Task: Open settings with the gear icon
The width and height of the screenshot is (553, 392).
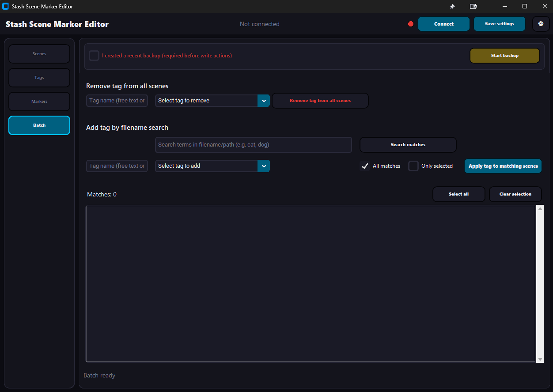Action: click(541, 24)
